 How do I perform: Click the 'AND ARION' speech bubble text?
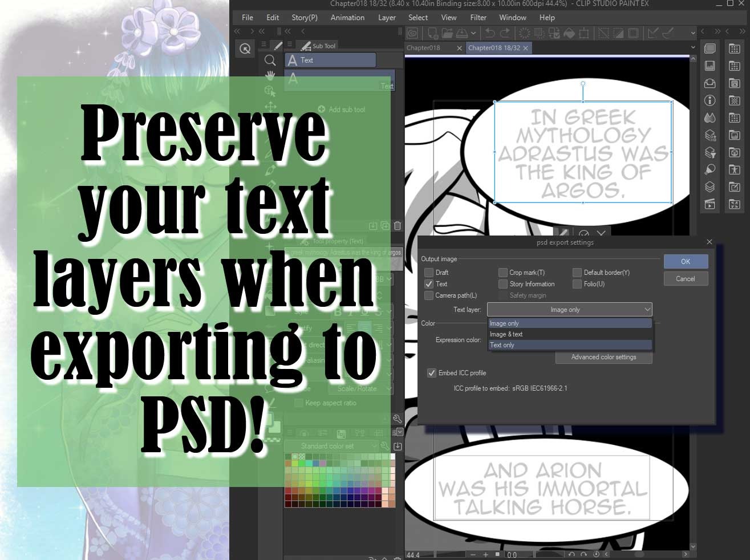click(542, 488)
